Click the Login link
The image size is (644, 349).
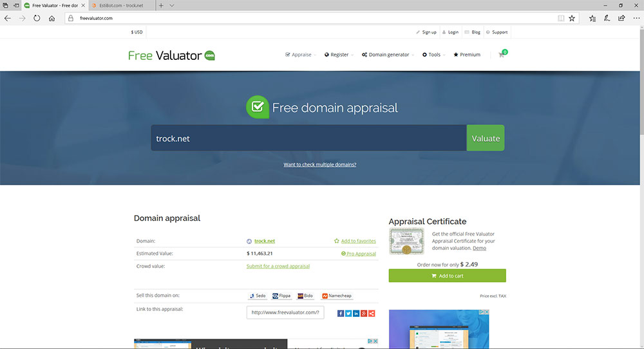pos(450,32)
